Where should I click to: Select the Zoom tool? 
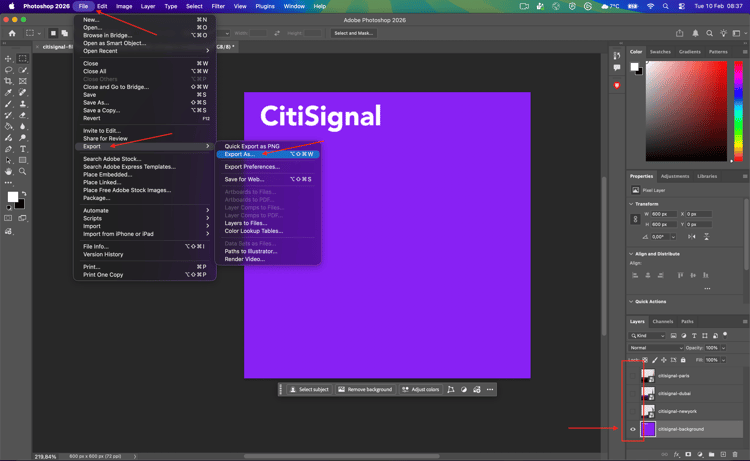tap(22, 171)
